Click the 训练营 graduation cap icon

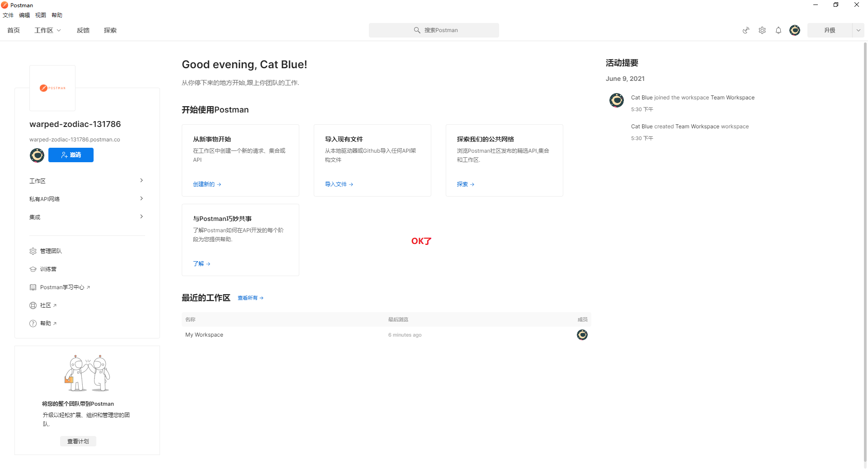tap(33, 269)
